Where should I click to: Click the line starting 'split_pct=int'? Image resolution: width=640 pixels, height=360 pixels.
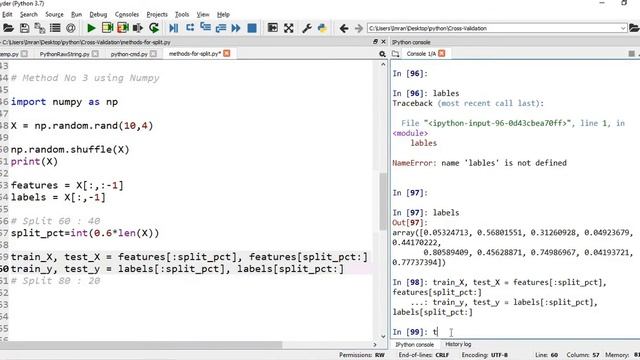85,233
